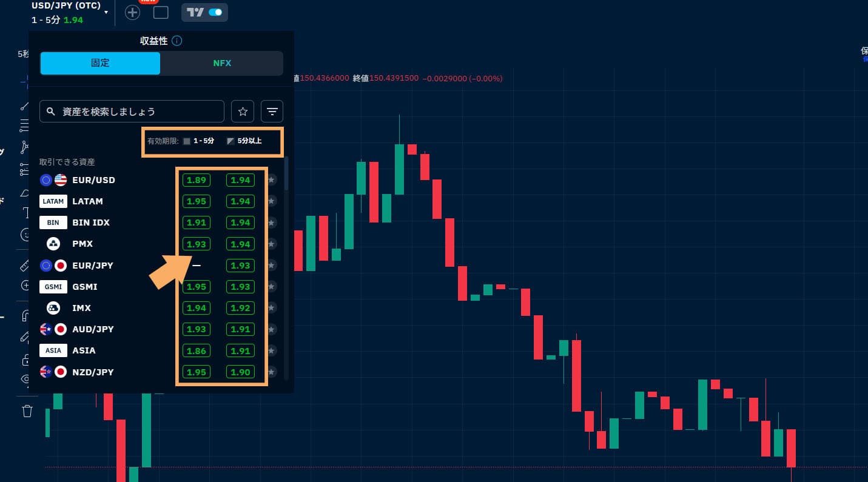Click the info icon beside 収益性

click(177, 41)
